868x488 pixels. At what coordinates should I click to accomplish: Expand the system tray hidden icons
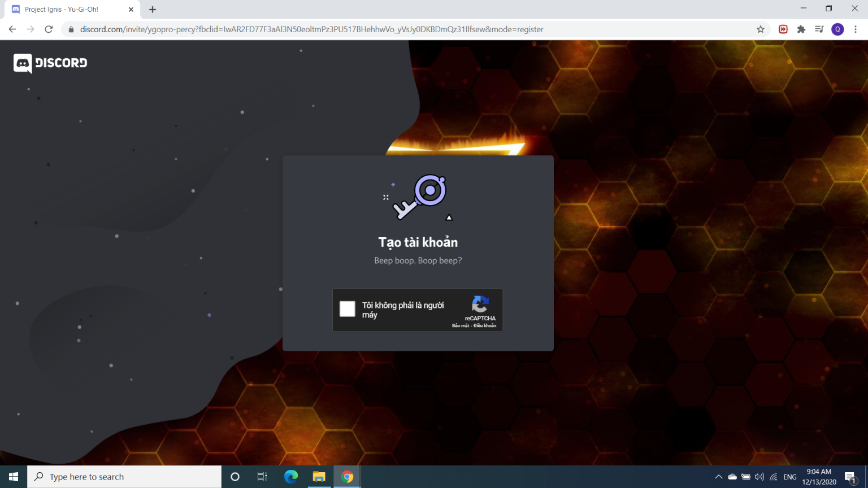click(719, 477)
